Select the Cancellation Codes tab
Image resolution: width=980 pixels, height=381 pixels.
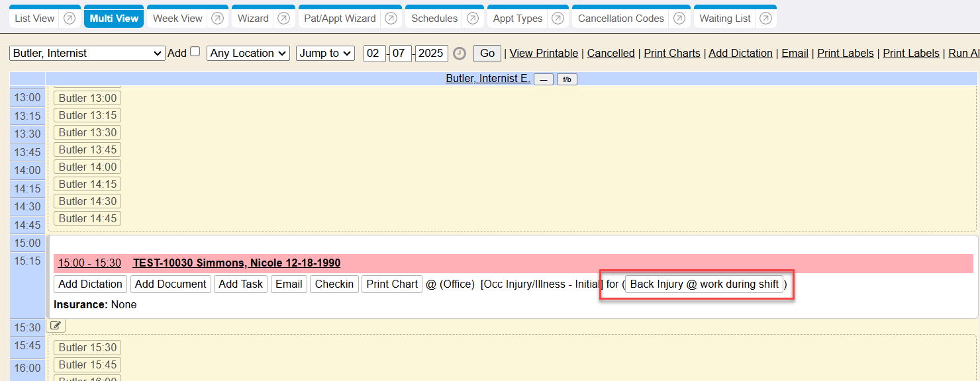click(x=620, y=19)
